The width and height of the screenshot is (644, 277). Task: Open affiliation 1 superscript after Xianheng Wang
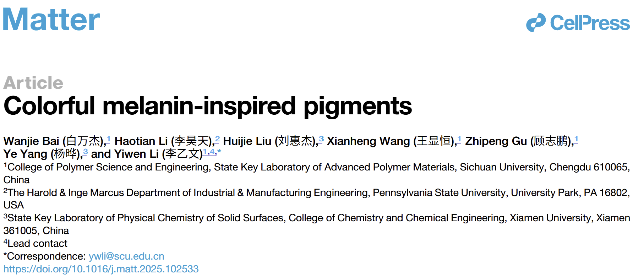click(x=459, y=139)
